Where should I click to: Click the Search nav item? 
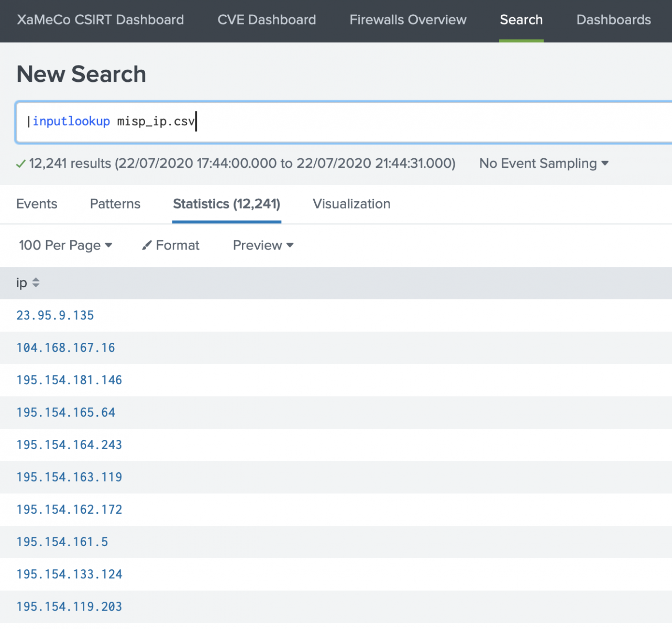tap(521, 20)
